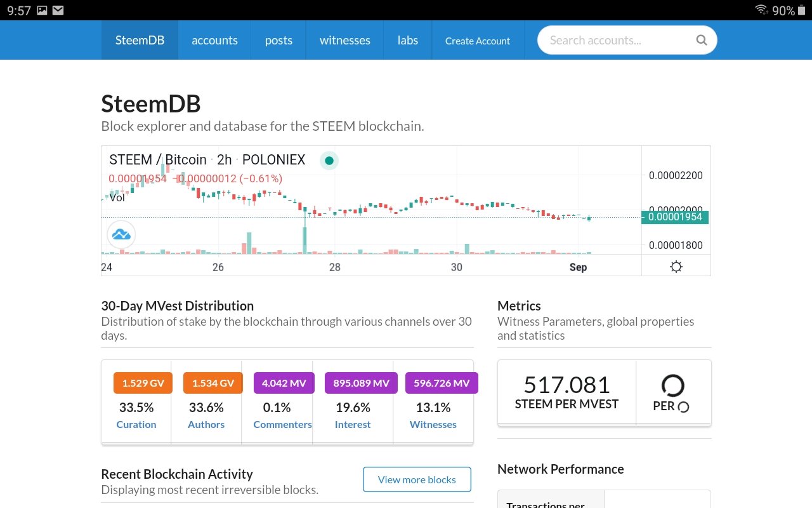
Task: Click the green market status dot
Action: pos(329,161)
